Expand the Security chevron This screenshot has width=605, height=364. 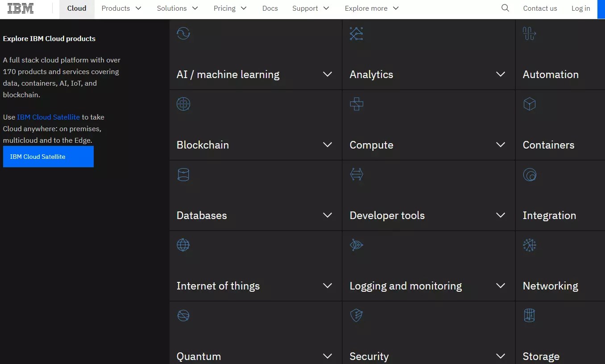pos(501,356)
